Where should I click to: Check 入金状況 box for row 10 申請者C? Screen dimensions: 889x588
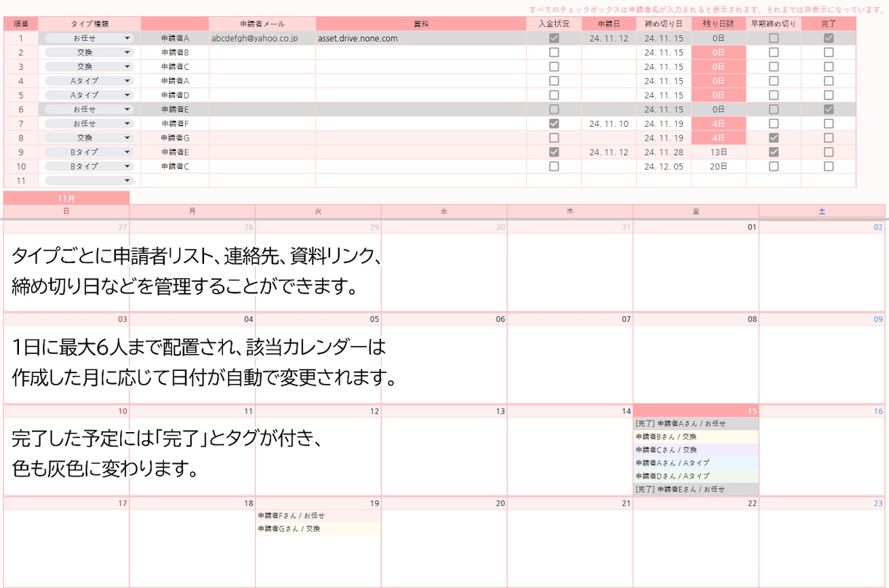point(554,166)
